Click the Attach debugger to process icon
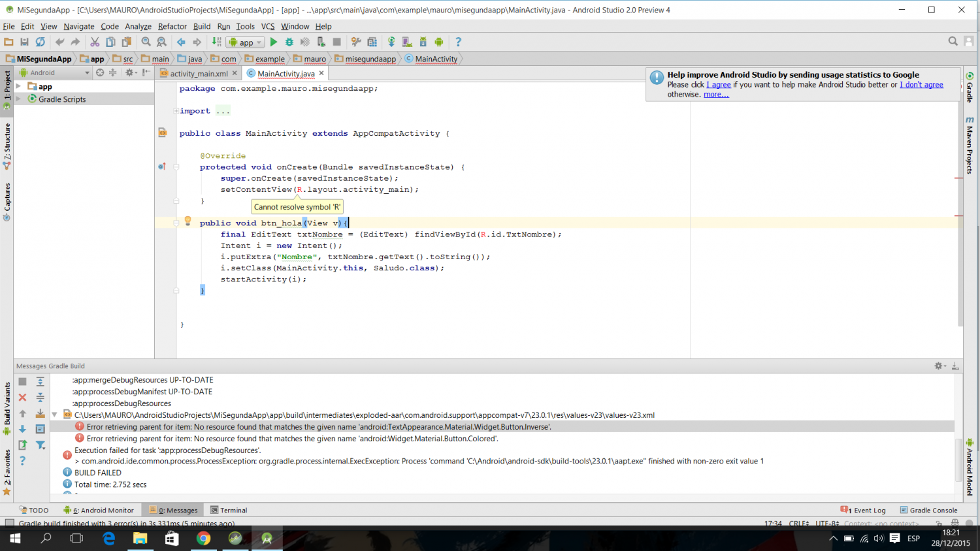The image size is (980, 551). click(x=321, y=42)
